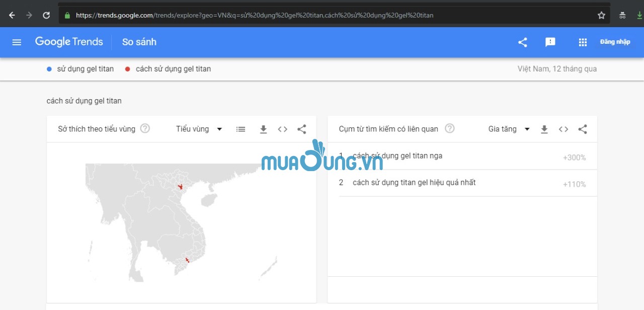
Task: Open the send feedback icon in header
Action: pyautogui.click(x=550, y=42)
